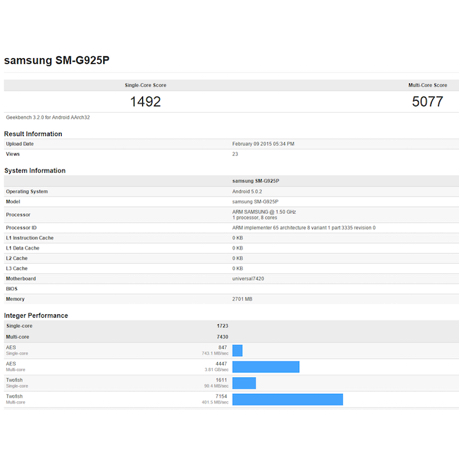Click the samsung SM-G925P page title
This screenshot has width=460, height=450.
(57, 60)
